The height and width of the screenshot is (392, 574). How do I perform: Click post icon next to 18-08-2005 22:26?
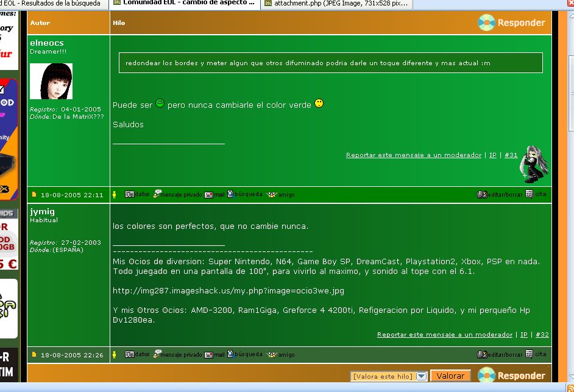pyautogui.click(x=34, y=354)
